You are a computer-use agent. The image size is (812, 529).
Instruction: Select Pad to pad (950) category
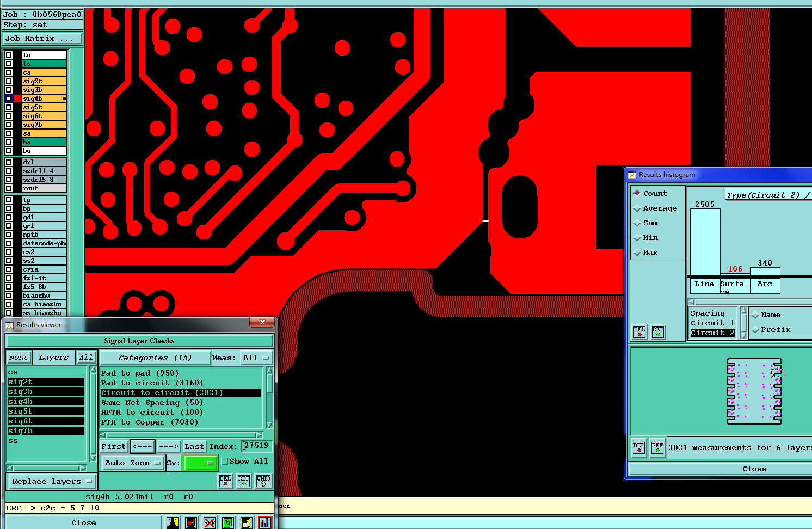181,373
